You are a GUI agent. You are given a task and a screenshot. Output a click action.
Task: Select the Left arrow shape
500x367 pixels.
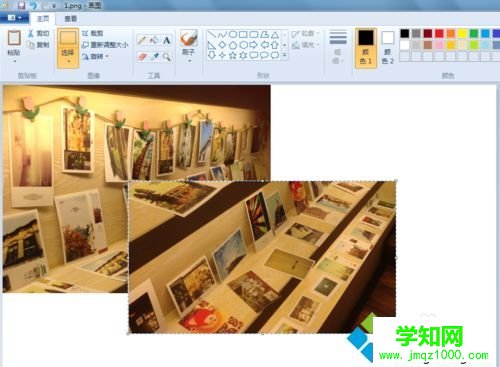pyautogui.click(x=264, y=45)
